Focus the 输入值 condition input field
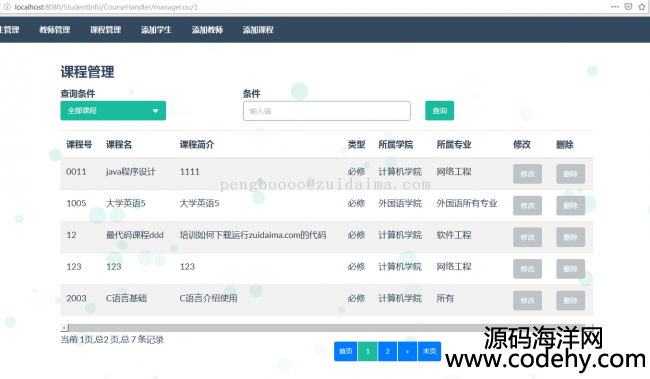The image size is (650, 379). point(327,111)
